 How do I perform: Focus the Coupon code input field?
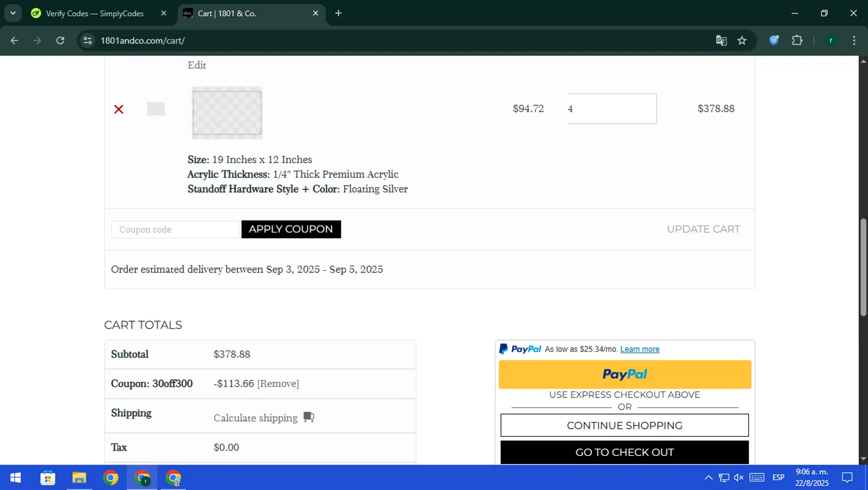tap(175, 230)
